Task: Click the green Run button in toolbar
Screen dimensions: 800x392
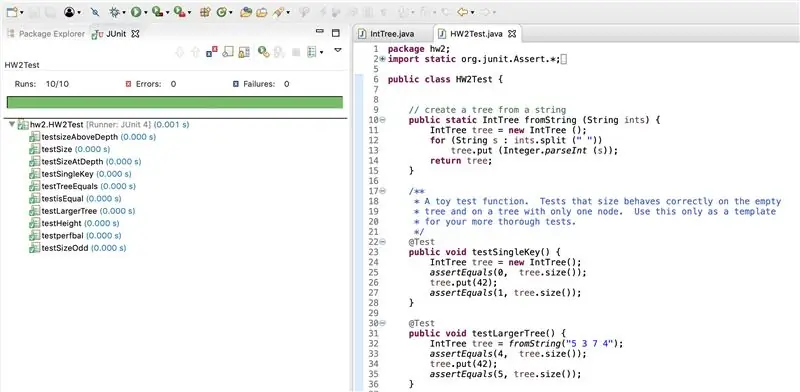Action: tap(136, 12)
